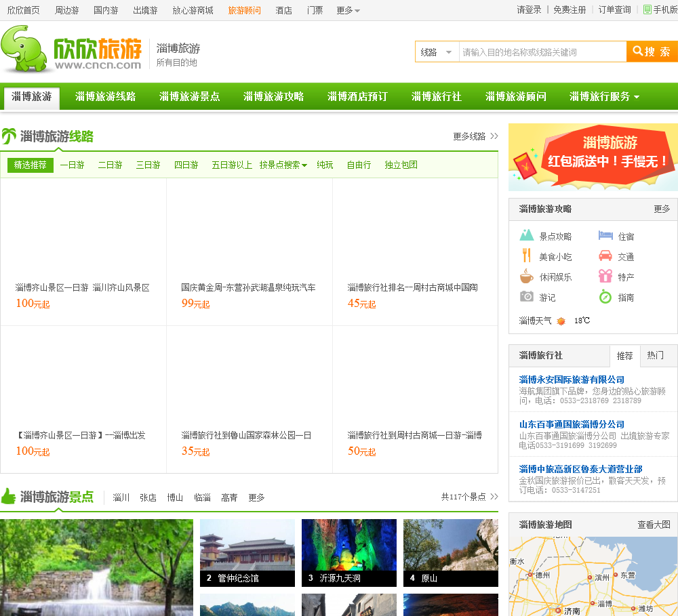The height and width of the screenshot is (616, 678).
Task: Open the 交通 car icon
Action: coord(605,256)
